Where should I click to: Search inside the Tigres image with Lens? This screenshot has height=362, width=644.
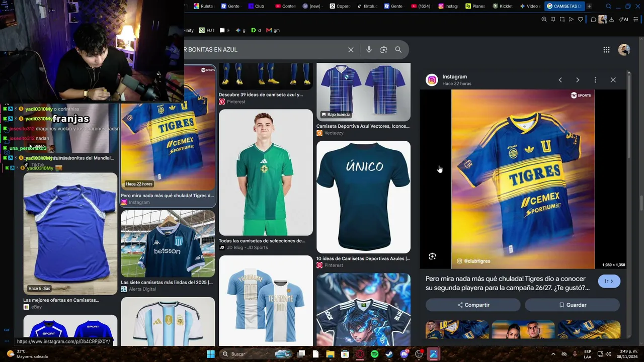click(432, 256)
